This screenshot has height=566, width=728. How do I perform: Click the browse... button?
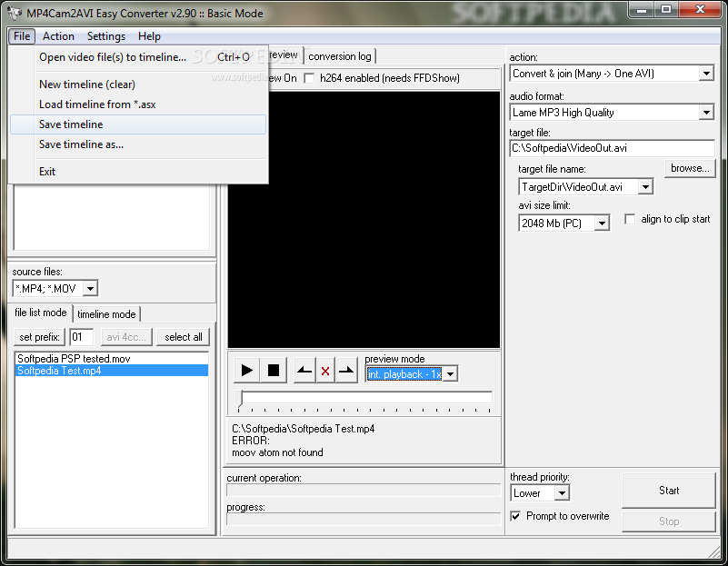point(690,168)
